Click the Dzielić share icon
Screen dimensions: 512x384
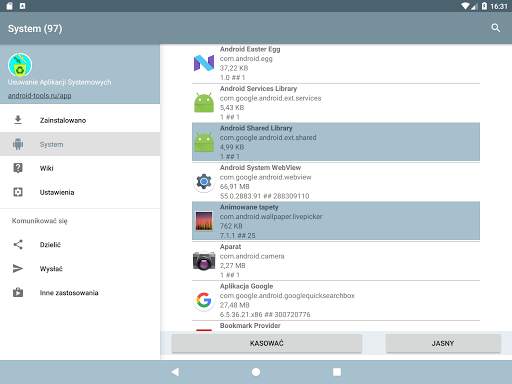point(18,245)
